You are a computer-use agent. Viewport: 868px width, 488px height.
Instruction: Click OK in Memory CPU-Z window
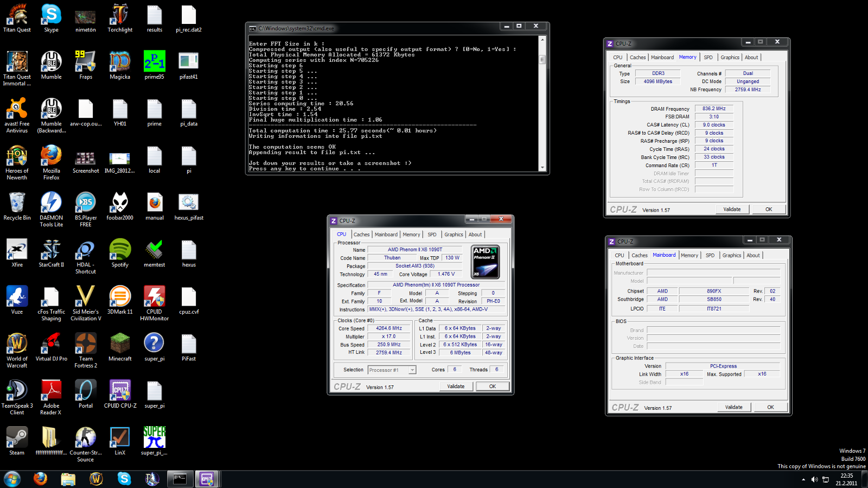tap(769, 210)
